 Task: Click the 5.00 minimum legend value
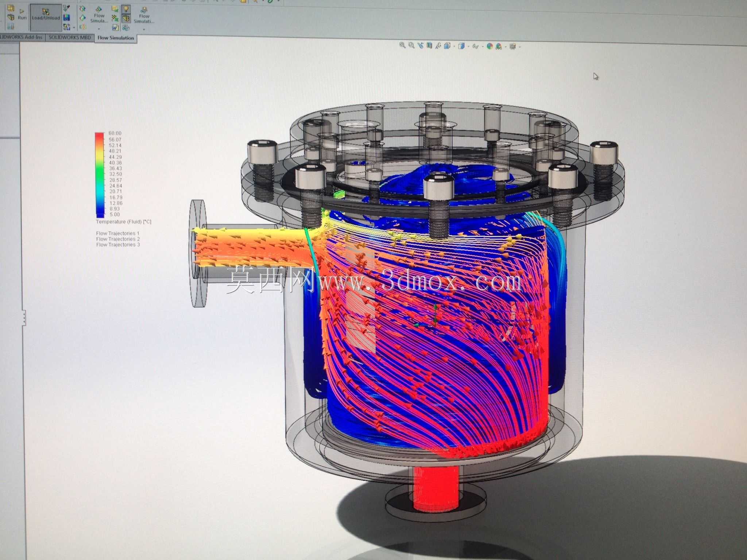point(114,214)
